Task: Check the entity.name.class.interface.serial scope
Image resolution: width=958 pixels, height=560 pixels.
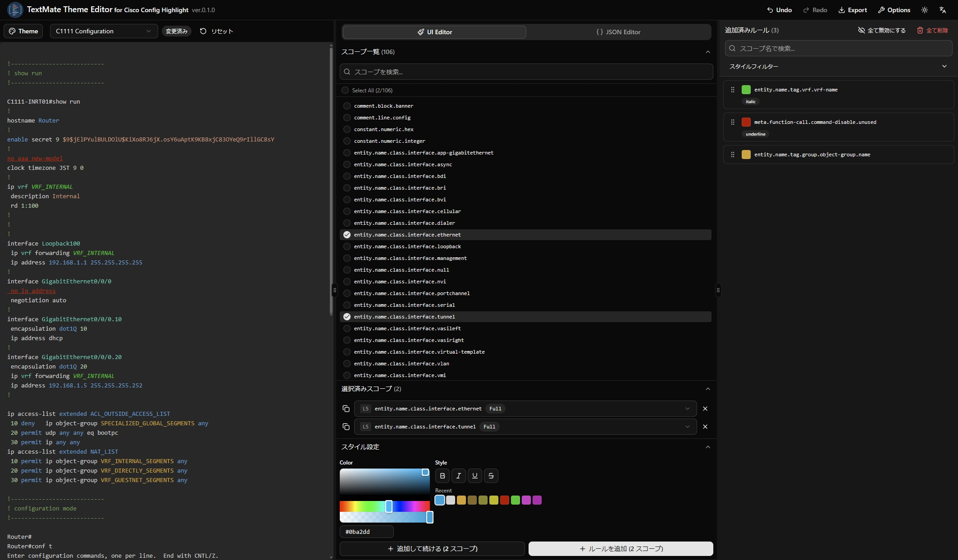Action: (347, 305)
